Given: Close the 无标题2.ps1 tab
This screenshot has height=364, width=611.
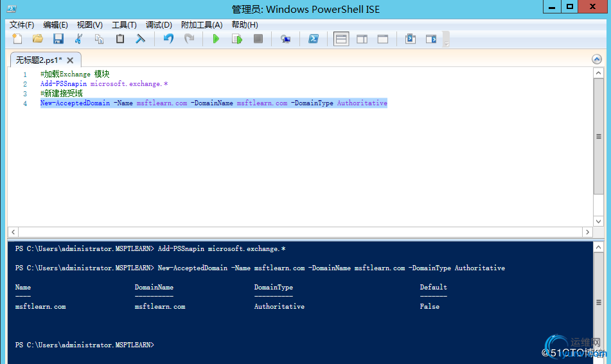Looking at the screenshot, I should (x=70, y=60).
